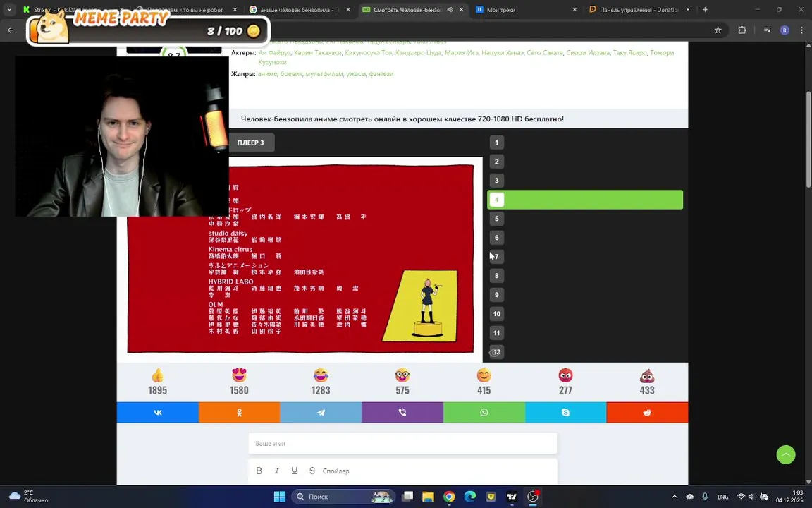Open actor link Карин Такахаси
The height and width of the screenshot is (508, 812).
click(317, 52)
